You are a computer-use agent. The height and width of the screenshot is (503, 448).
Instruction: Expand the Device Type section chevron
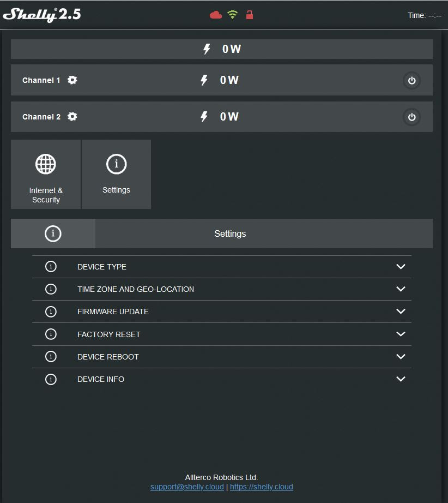pyautogui.click(x=401, y=267)
